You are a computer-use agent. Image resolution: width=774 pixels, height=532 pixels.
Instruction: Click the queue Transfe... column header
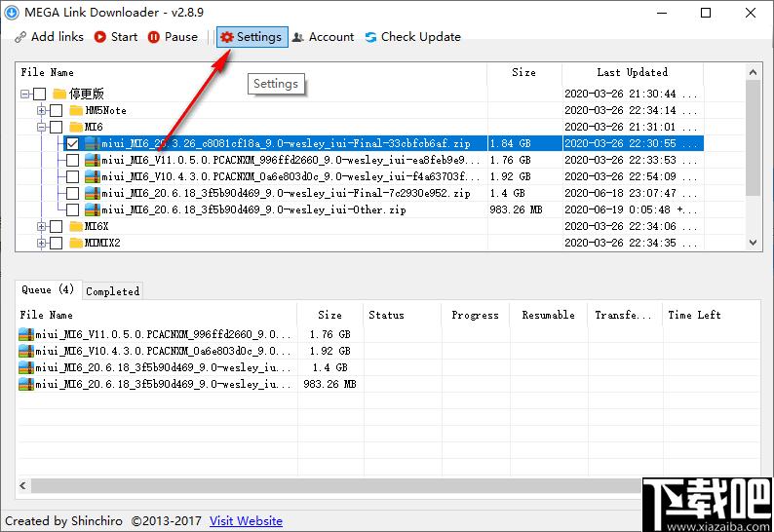625,315
